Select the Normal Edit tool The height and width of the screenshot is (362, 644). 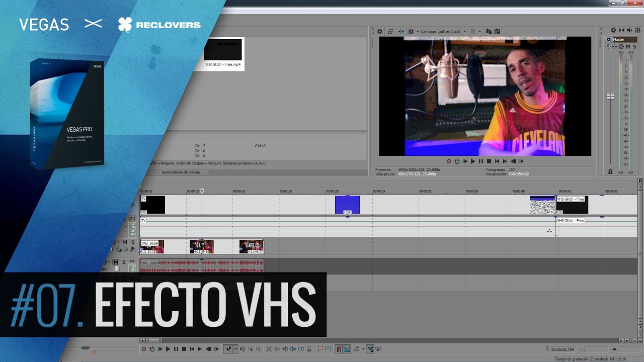(228, 349)
